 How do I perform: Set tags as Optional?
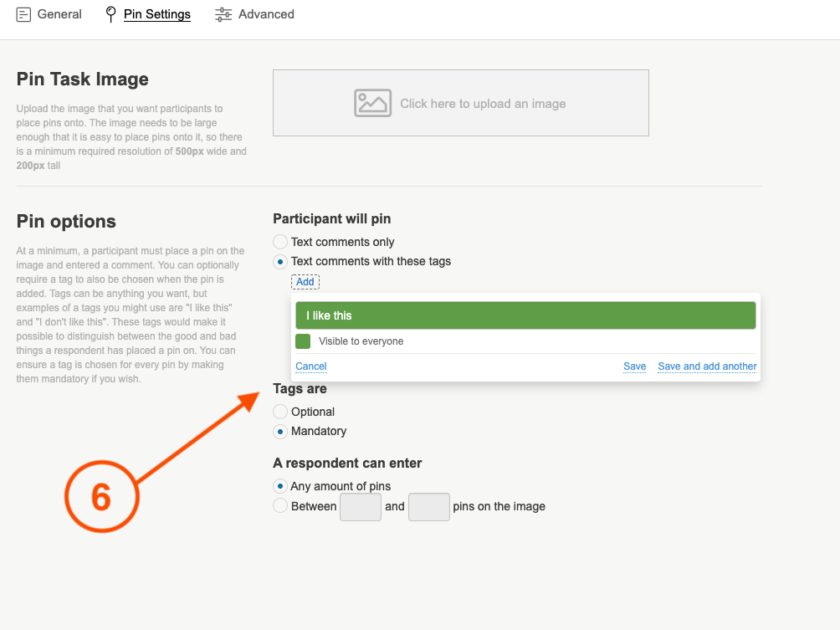point(280,412)
